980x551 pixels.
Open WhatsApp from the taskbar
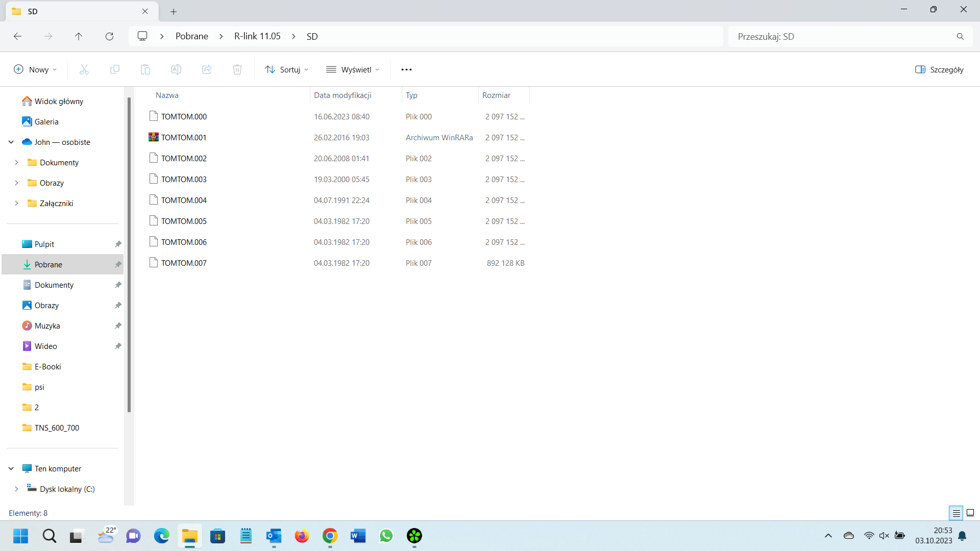click(x=386, y=536)
